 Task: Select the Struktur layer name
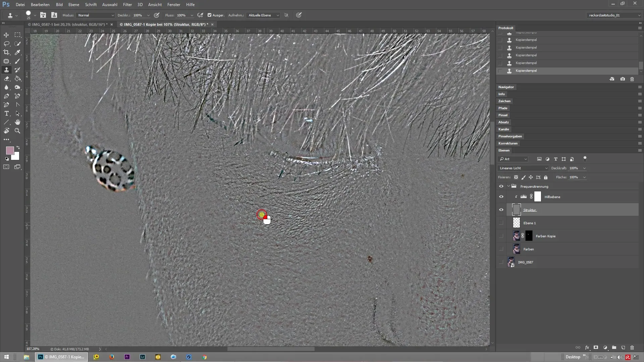530,210
